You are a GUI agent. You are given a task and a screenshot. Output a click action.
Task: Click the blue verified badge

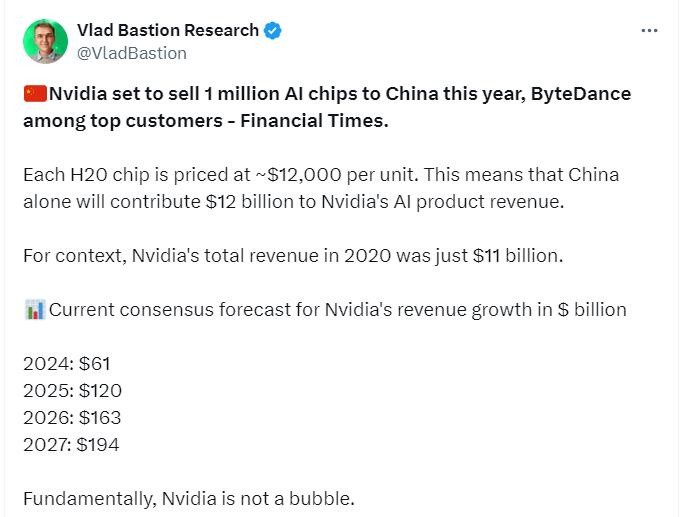272,31
